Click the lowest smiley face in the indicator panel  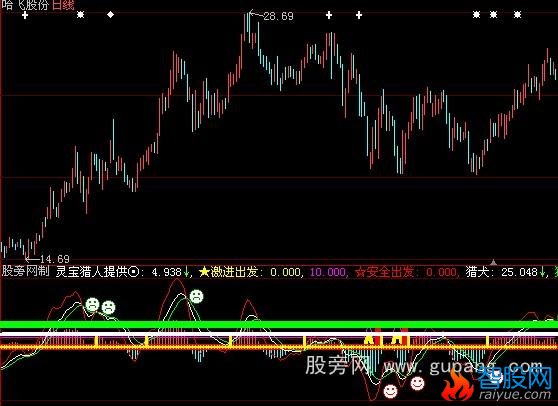click(x=390, y=391)
